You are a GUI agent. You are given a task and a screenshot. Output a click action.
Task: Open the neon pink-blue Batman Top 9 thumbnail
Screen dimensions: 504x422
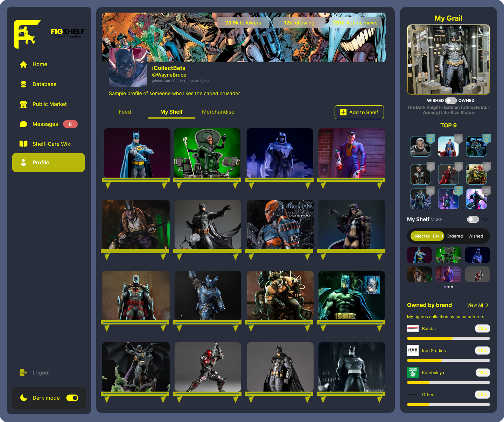(476, 199)
